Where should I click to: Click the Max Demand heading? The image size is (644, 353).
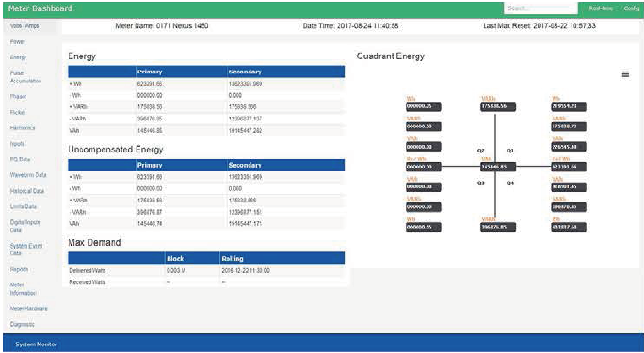94,243
